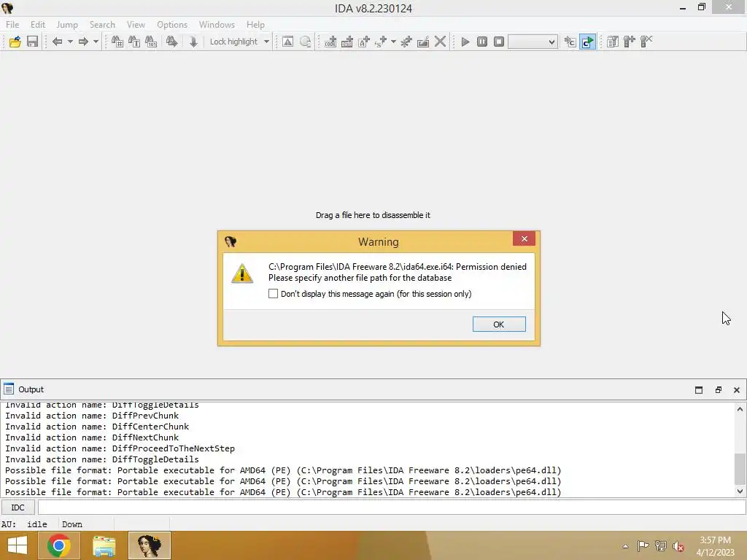The width and height of the screenshot is (747, 560).
Task: Click the triangle graph view icon in toolbar
Action: tap(287, 42)
